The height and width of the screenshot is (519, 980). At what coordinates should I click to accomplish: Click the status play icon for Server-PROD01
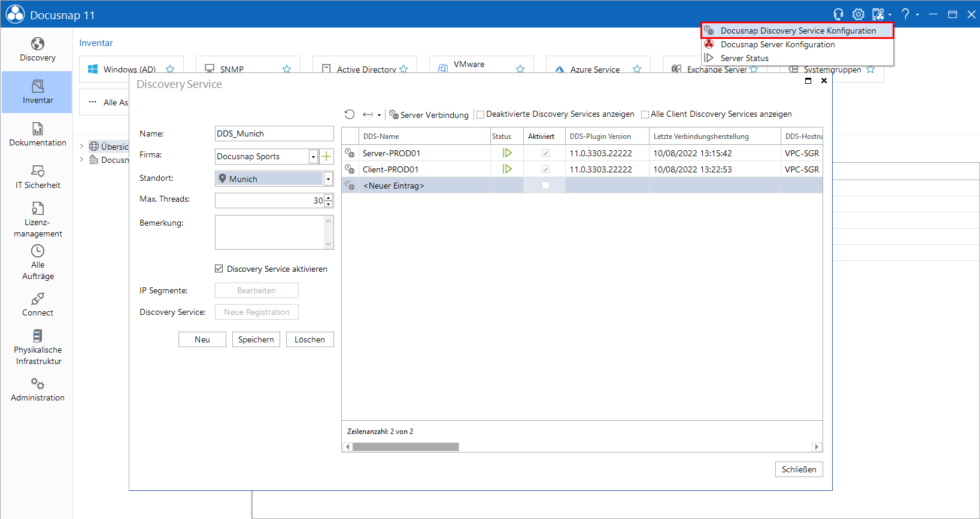(x=507, y=153)
